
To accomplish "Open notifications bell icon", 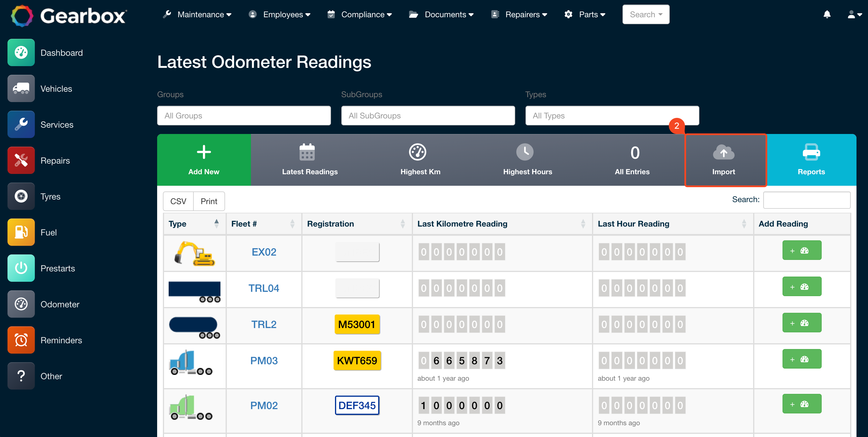I will pyautogui.click(x=827, y=14).
